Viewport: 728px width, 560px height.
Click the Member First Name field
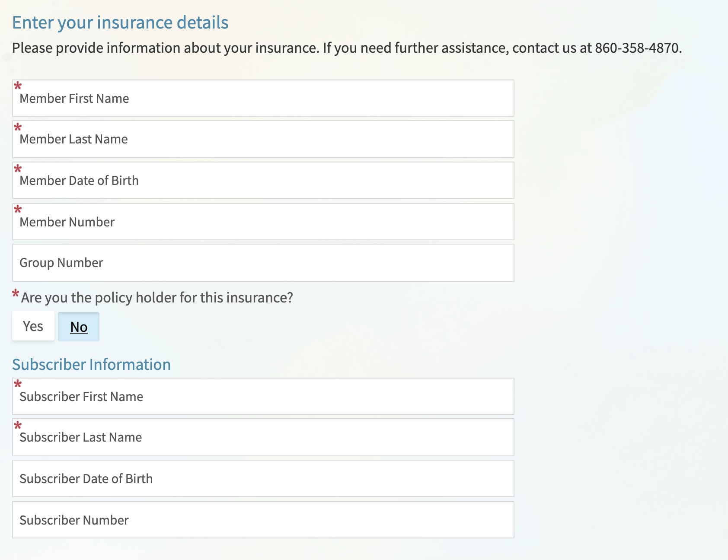pos(263,98)
